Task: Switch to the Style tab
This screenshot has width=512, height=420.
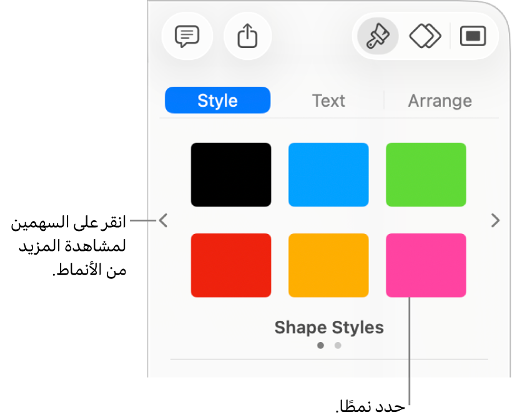Action: (217, 100)
